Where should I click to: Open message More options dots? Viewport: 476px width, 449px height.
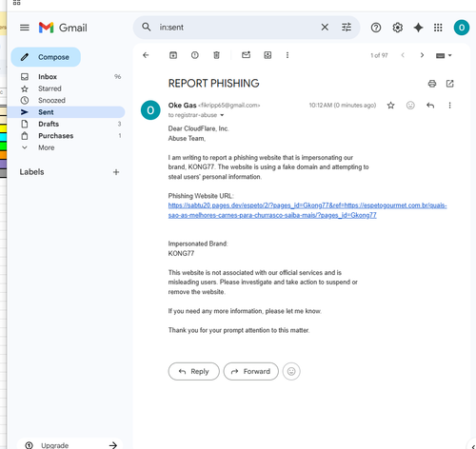pyautogui.click(x=449, y=106)
